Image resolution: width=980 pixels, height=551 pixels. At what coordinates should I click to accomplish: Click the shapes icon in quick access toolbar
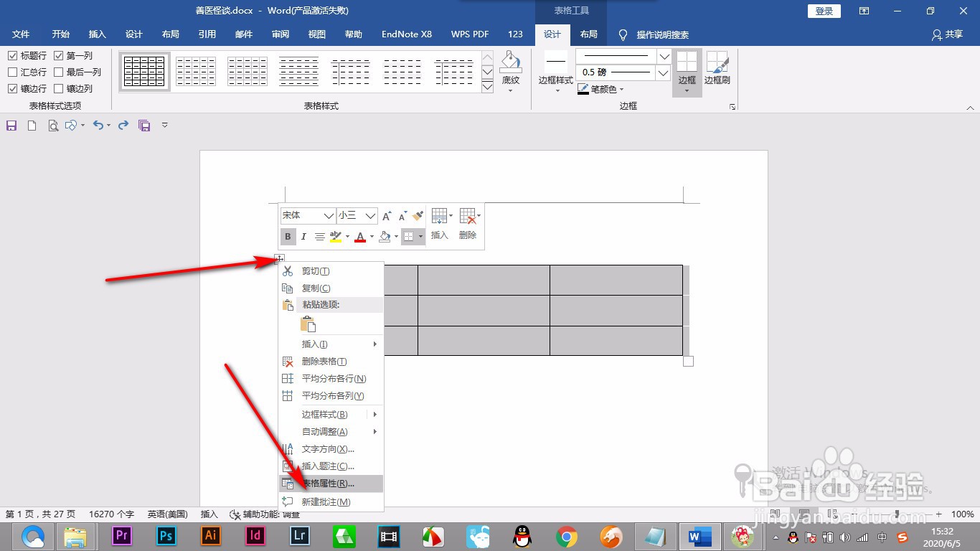(x=71, y=126)
